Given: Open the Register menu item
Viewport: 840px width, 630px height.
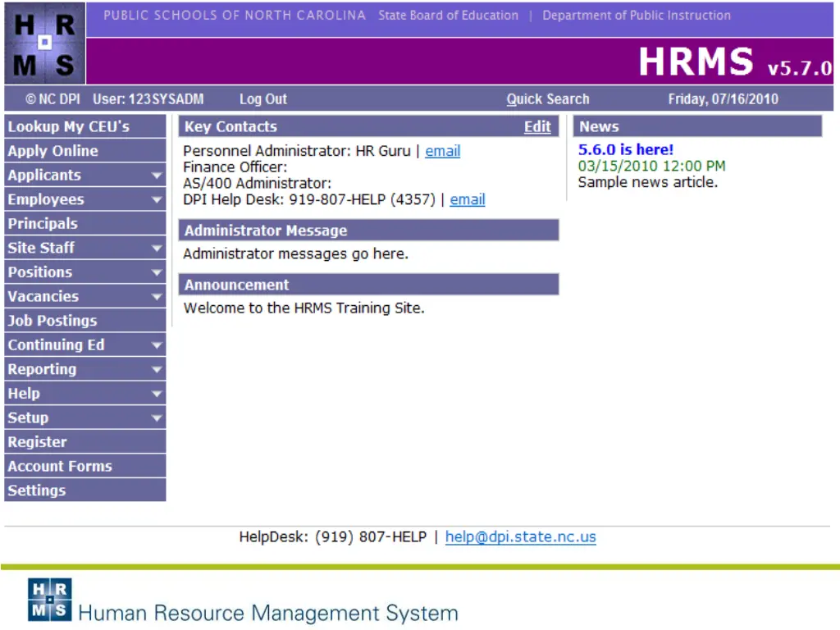Looking at the screenshot, I should tap(85, 442).
